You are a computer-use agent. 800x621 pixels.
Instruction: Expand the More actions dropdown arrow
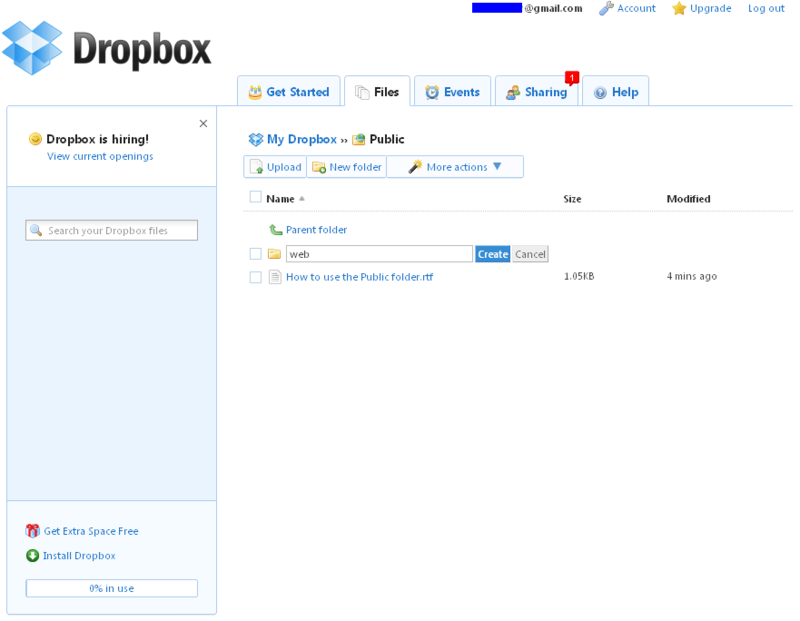497,166
